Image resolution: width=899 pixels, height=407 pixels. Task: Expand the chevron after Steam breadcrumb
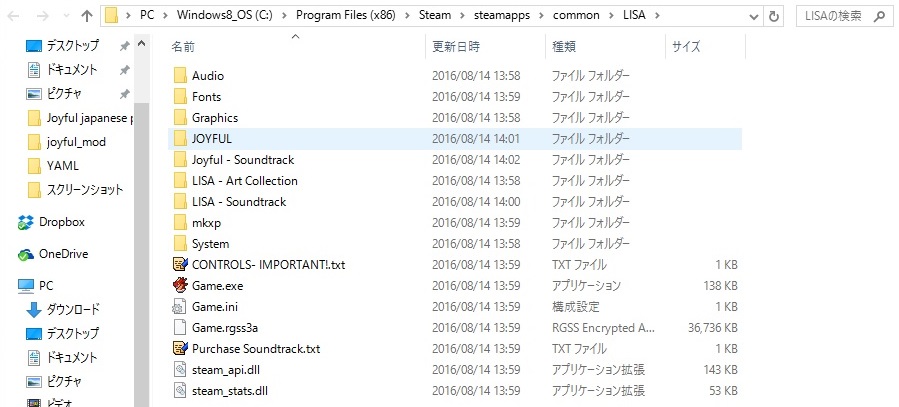[x=462, y=16]
